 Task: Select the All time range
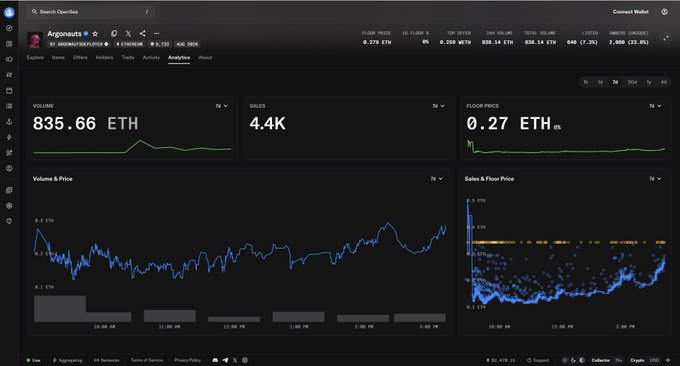click(664, 82)
